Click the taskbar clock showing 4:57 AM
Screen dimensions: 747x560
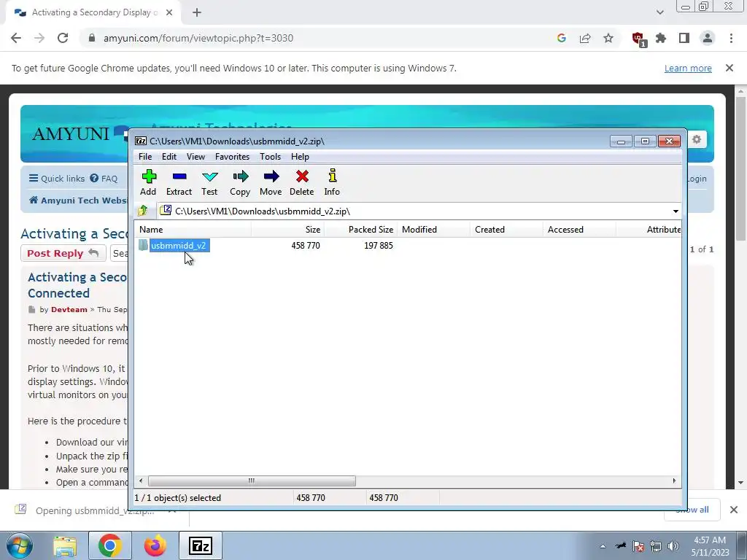click(710, 546)
